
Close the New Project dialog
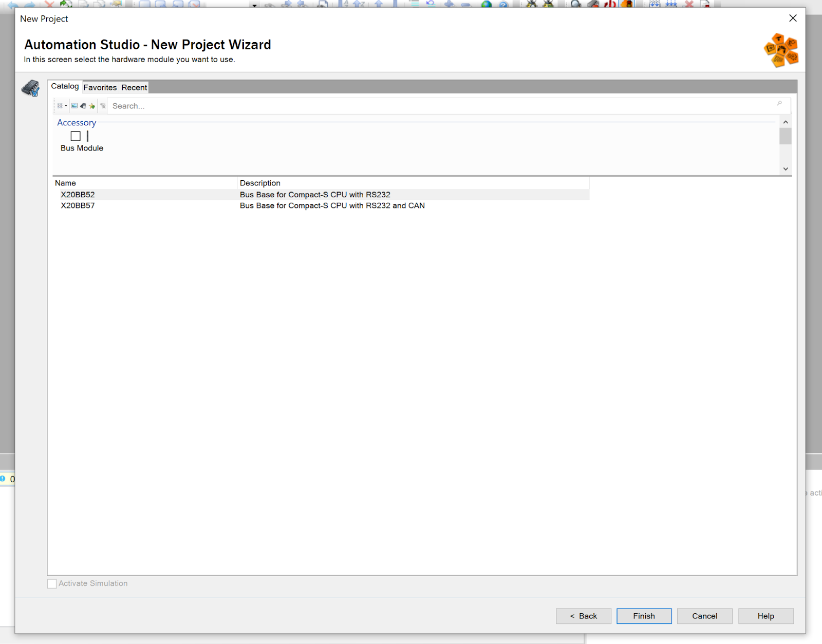793,18
